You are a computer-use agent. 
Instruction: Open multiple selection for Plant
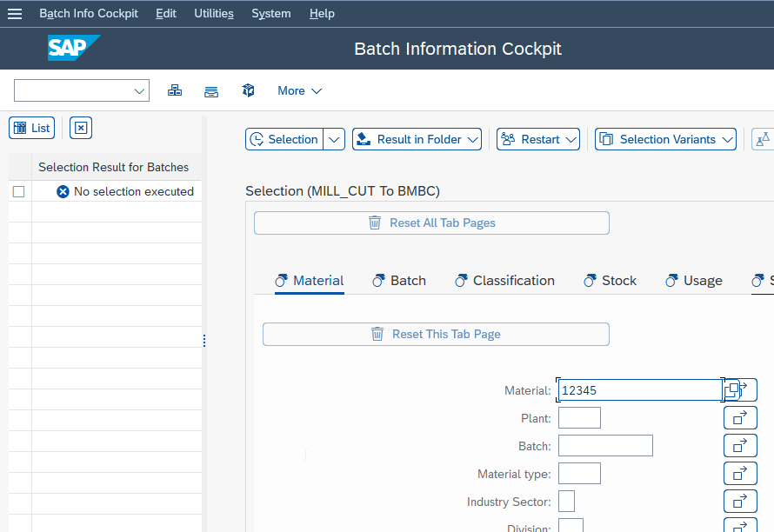(740, 418)
